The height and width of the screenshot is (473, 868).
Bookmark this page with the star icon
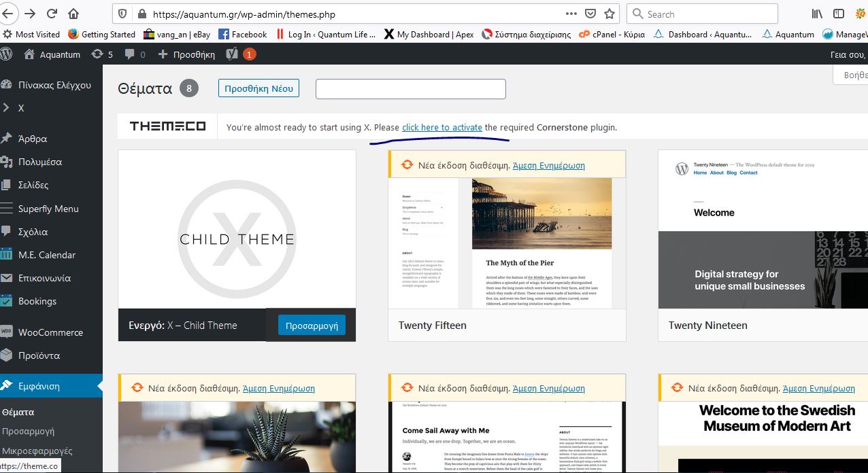pyautogui.click(x=610, y=14)
